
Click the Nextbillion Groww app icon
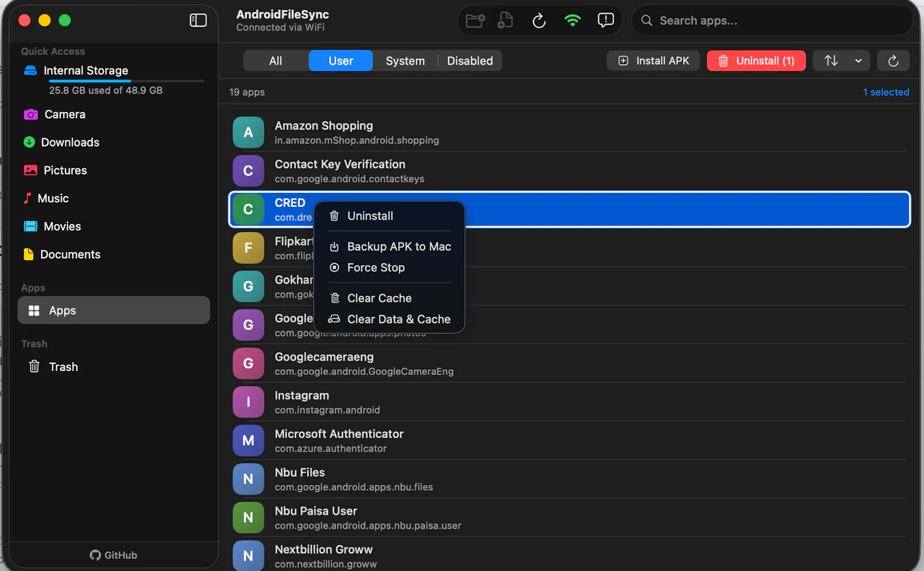point(248,555)
